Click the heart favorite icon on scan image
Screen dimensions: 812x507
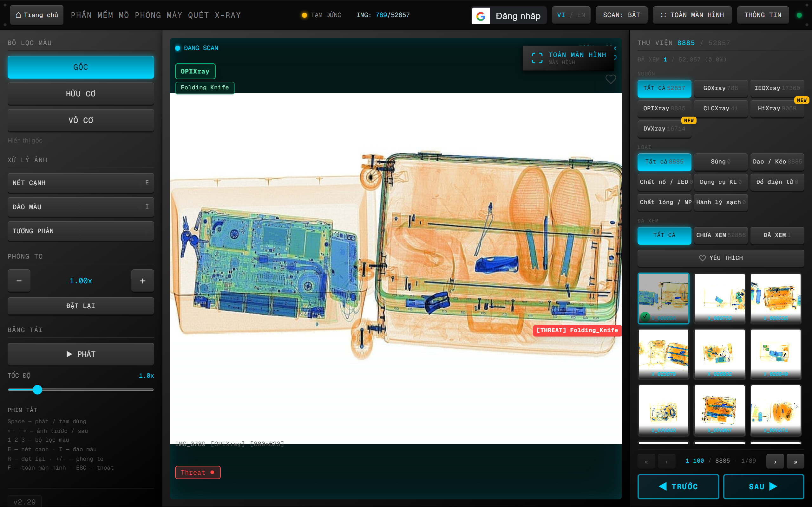pos(610,80)
